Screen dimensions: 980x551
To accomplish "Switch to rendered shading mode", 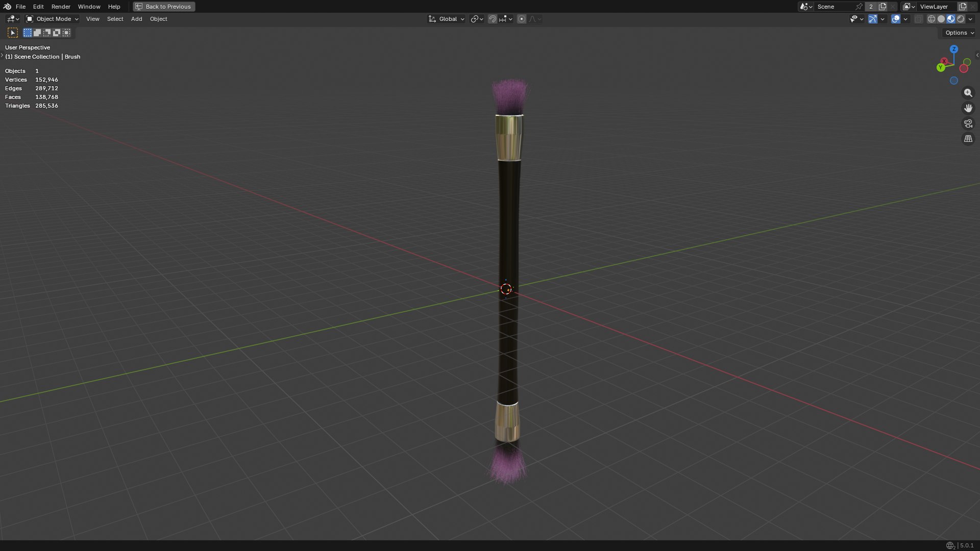I will click(x=961, y=19).
